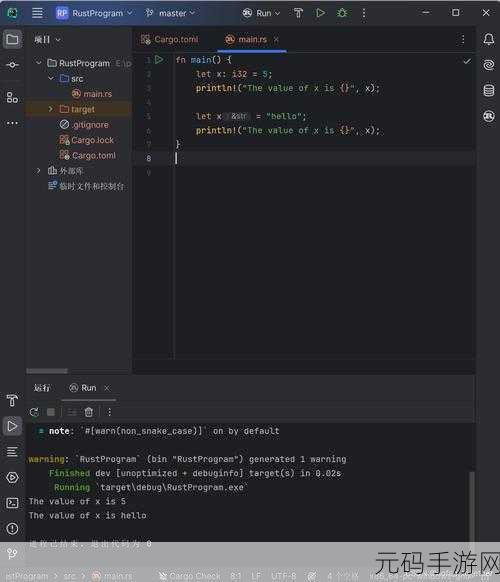Collapse the src folder
This screenshot has height=582, width=500.
click(x=51, y=78)
